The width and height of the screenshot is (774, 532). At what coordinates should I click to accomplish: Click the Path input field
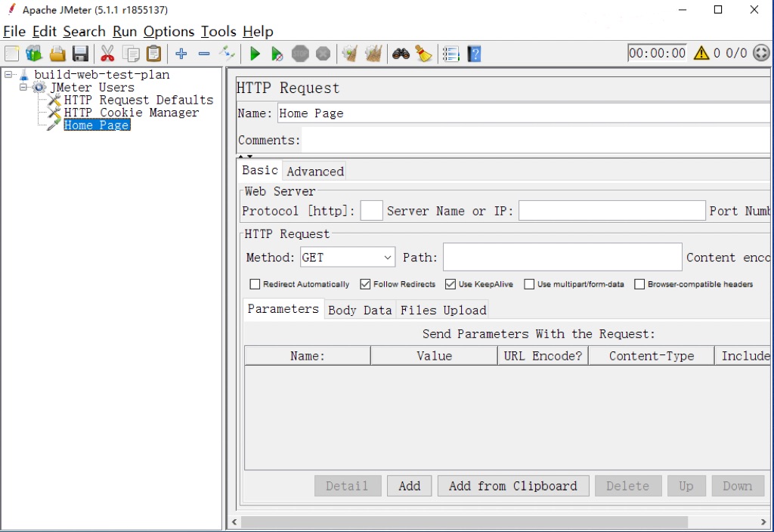[x=562, y=257]
